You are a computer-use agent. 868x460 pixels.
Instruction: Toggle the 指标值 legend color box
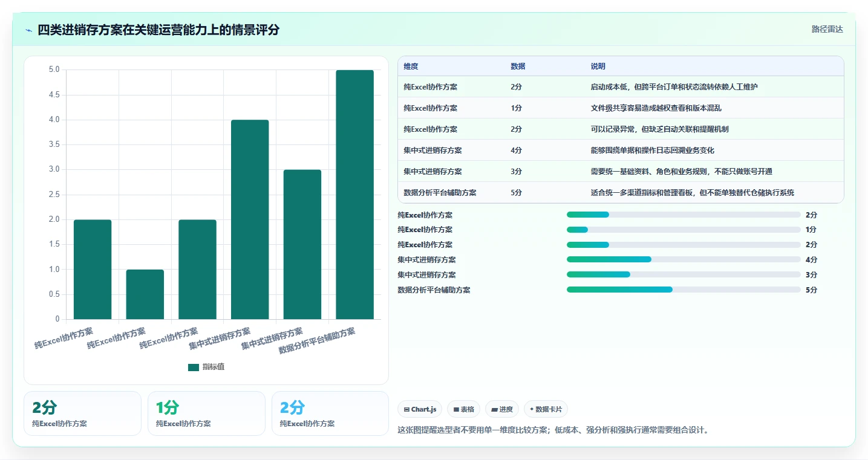[194, 367]
